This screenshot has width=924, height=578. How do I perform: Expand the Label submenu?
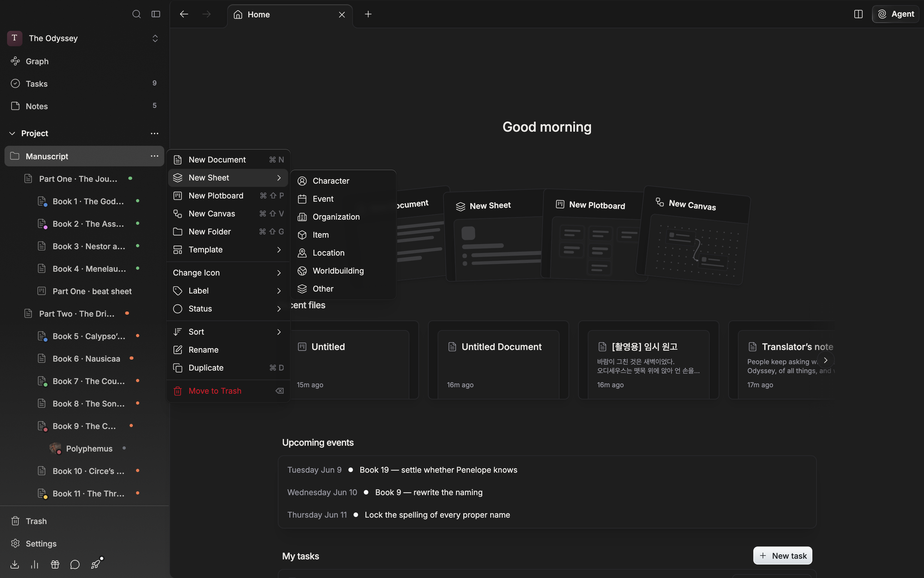click(228, 291)
